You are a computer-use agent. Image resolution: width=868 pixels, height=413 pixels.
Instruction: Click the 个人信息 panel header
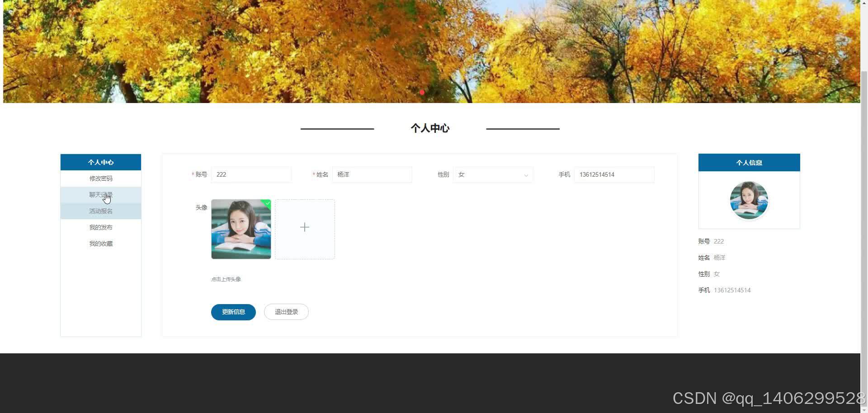tap(749, 163)
